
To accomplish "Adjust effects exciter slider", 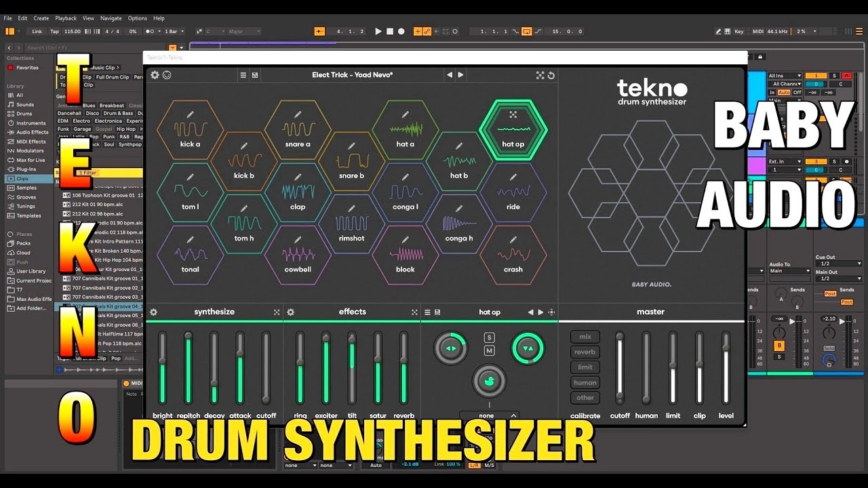I will coord(326,368).
